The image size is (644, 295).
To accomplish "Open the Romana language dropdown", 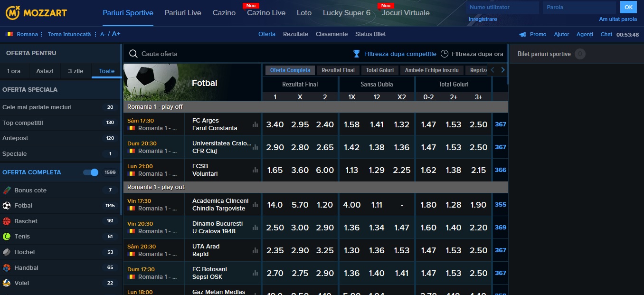I will (x=24, y=34).
